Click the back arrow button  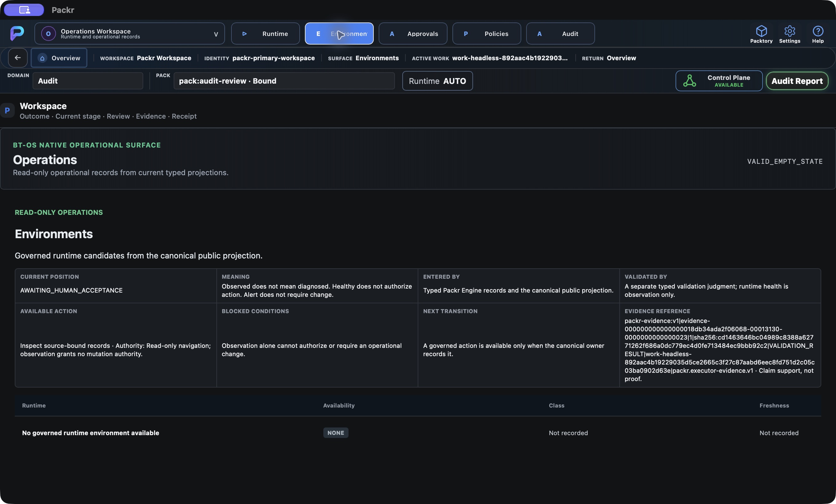[18, 58]
